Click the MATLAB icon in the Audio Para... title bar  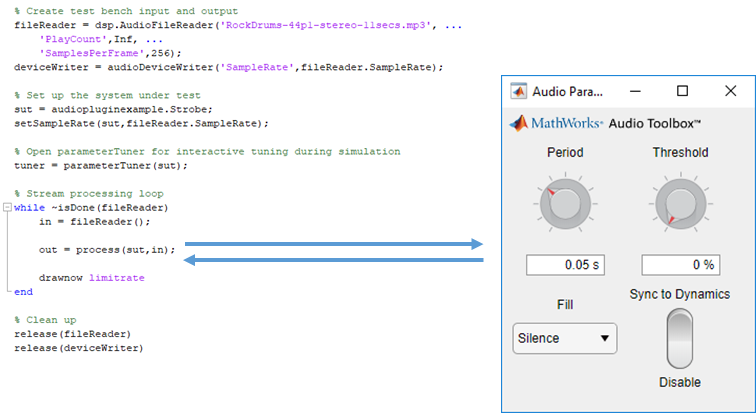[519, 91]
